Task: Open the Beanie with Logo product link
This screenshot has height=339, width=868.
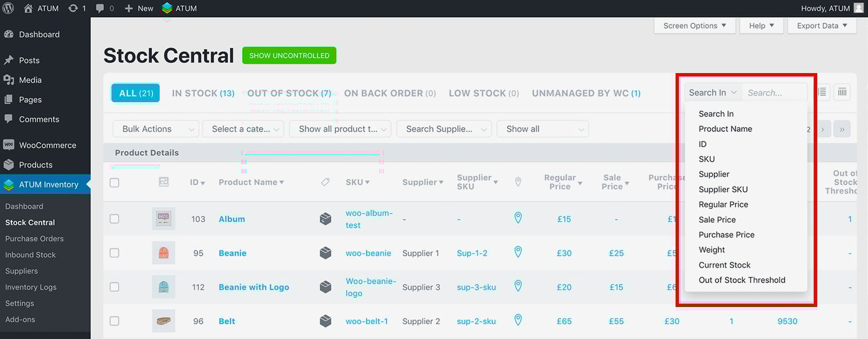Action: pyautogui.click(x=254, y=287)
